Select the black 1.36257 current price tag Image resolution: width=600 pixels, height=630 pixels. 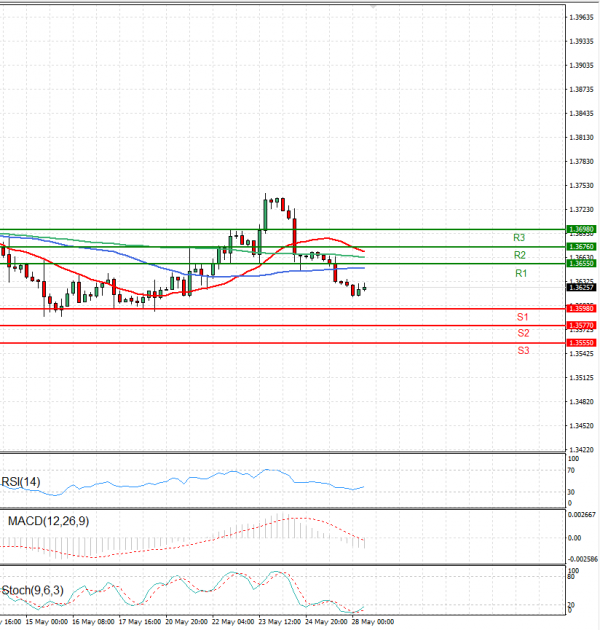tap(581, 287)
